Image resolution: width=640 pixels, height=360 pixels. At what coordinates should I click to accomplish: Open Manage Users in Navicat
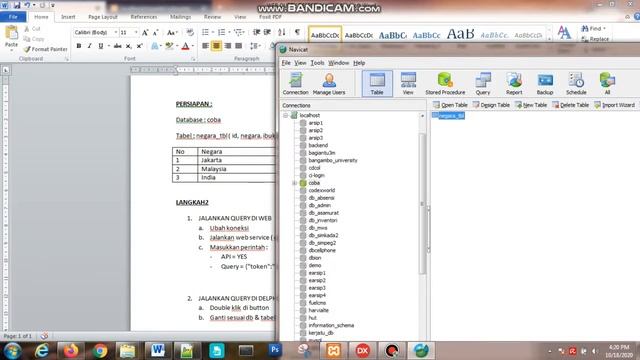(x=329, y=84)
